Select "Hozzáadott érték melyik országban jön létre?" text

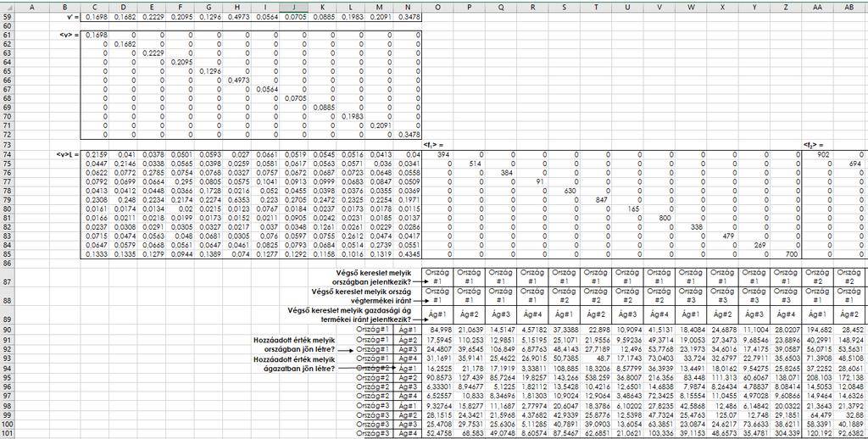tap(292, 346)
